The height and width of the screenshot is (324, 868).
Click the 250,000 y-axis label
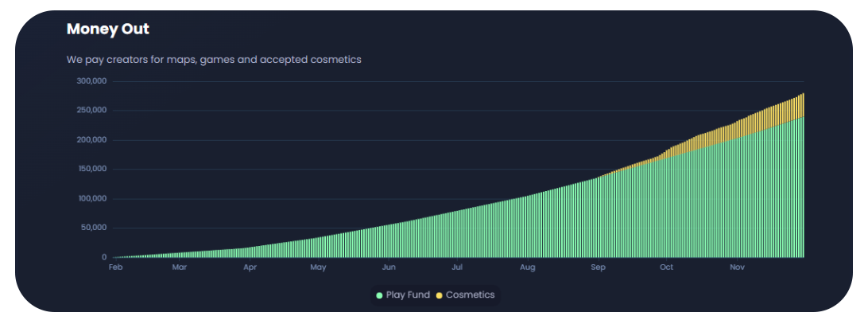[x=91, y=111]
